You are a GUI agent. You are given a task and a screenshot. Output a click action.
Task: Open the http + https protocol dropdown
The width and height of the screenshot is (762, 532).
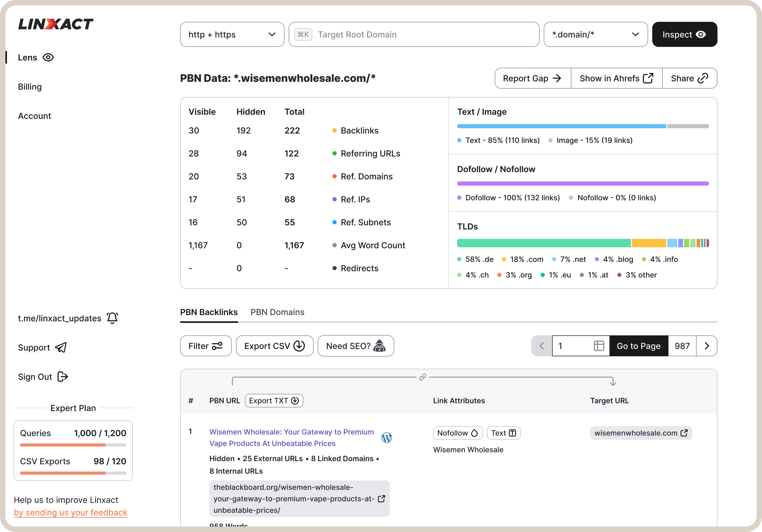click(x=232, y=35)
